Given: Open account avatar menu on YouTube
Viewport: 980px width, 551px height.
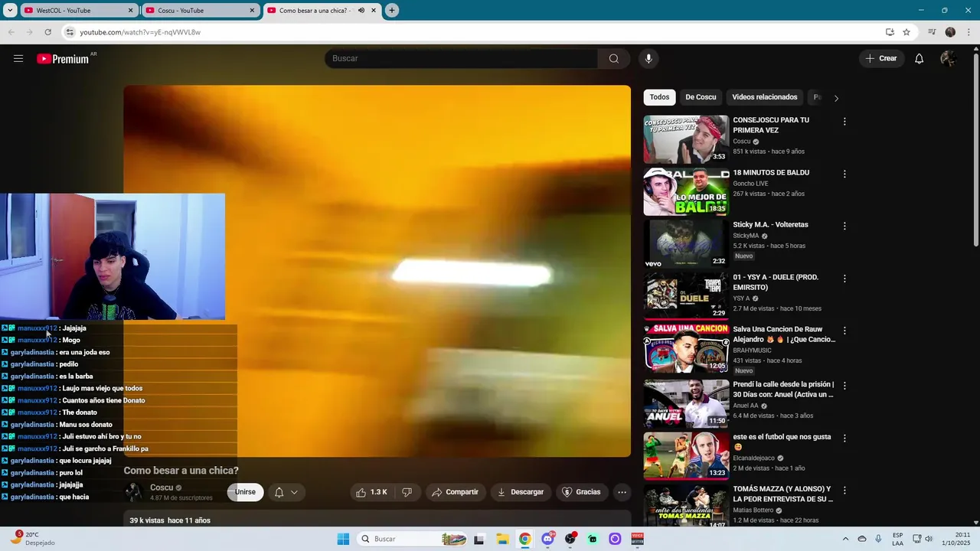Looking at the screenshot, I should tap(949, 58).
